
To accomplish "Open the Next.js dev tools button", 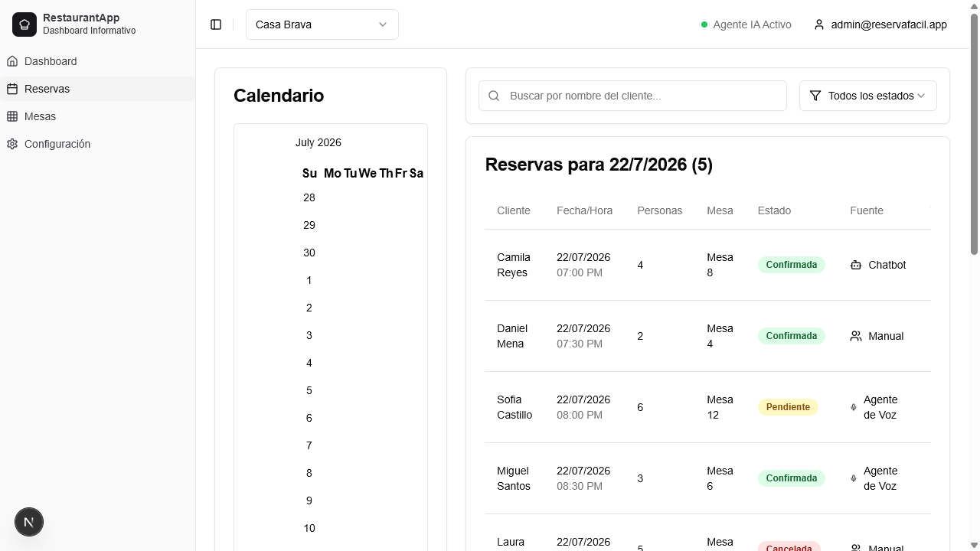I will [x=29, y=522].
